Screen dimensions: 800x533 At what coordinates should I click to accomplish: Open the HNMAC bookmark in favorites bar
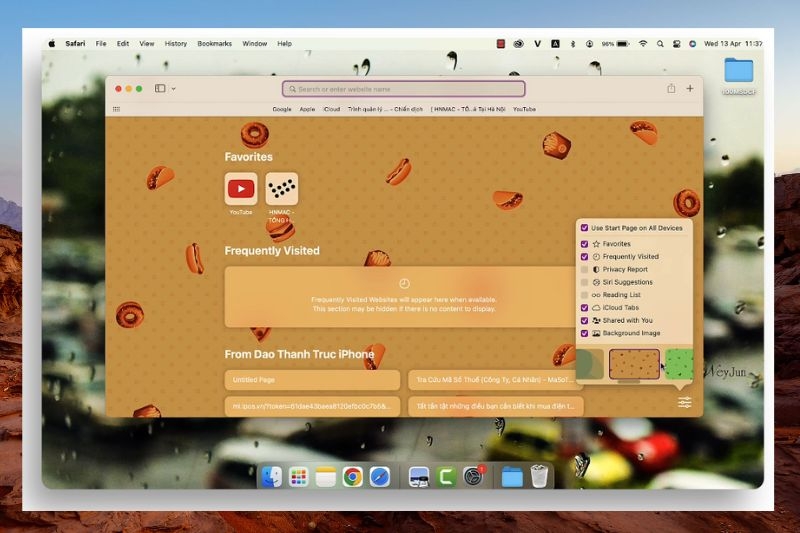pyautogui.click(x=468, y=109)
